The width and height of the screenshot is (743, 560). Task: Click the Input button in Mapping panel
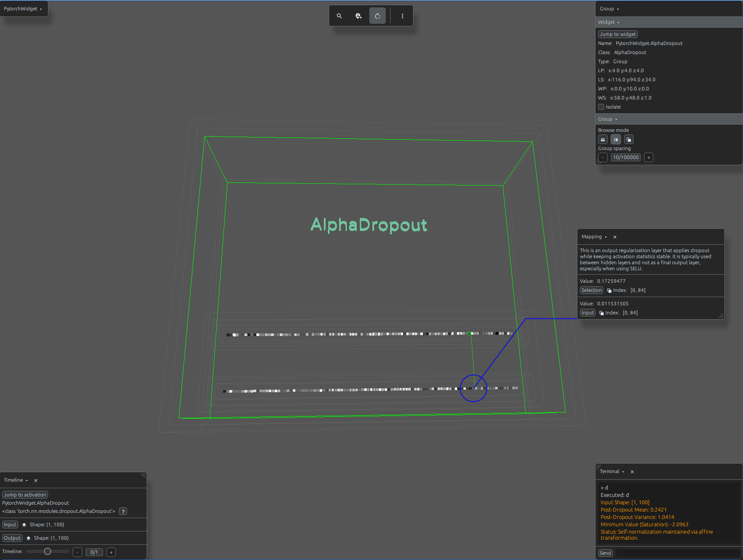pyautogui.click(x=588, y=313)
